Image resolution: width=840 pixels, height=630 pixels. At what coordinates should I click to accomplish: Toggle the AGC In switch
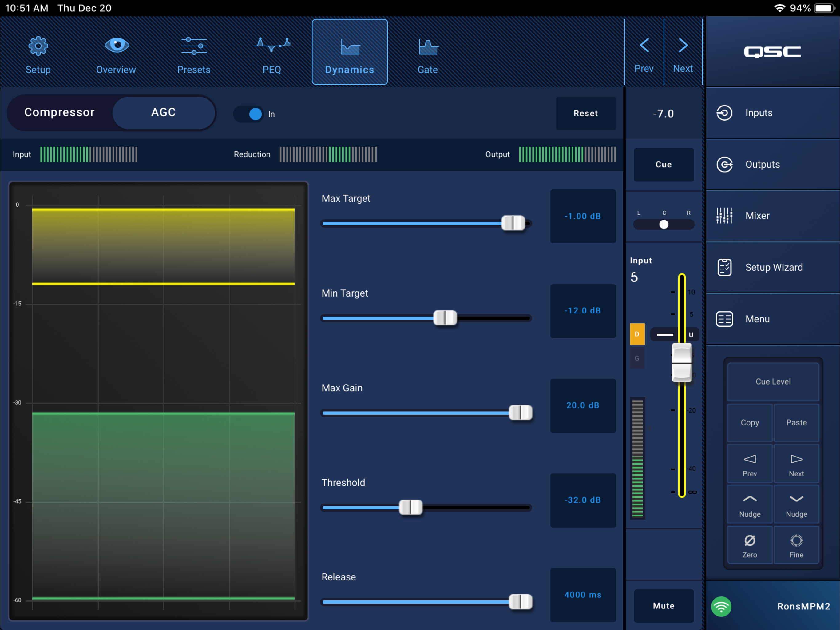tap(249, 114)
